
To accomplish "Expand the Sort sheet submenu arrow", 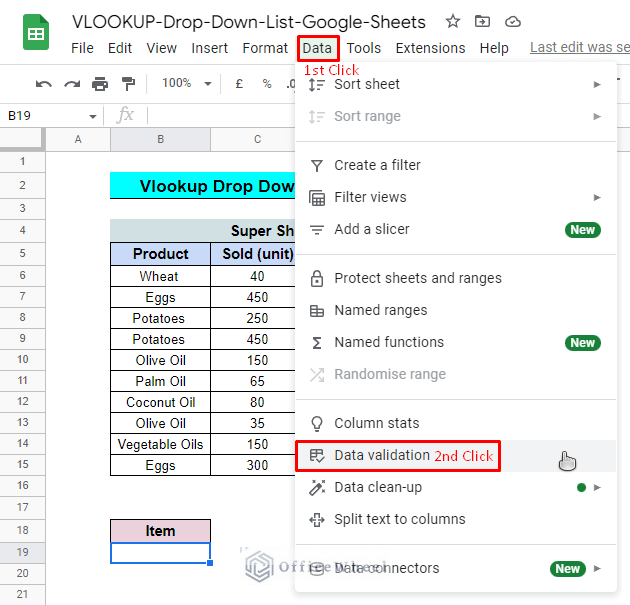I will (x=597, y=85).
